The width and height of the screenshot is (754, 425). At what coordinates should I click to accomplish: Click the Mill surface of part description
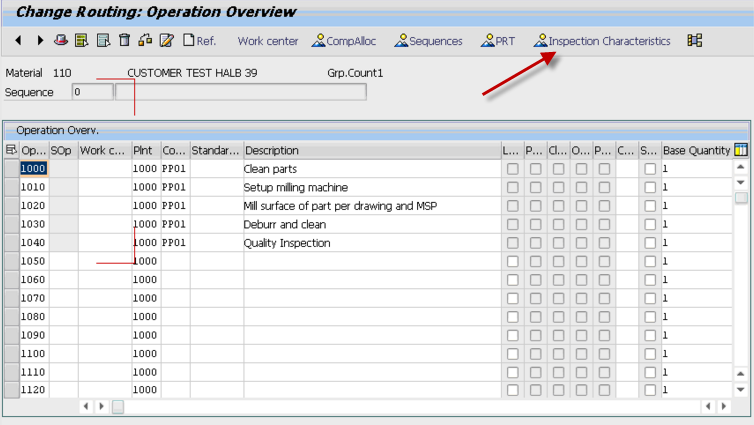click(372, 206)
